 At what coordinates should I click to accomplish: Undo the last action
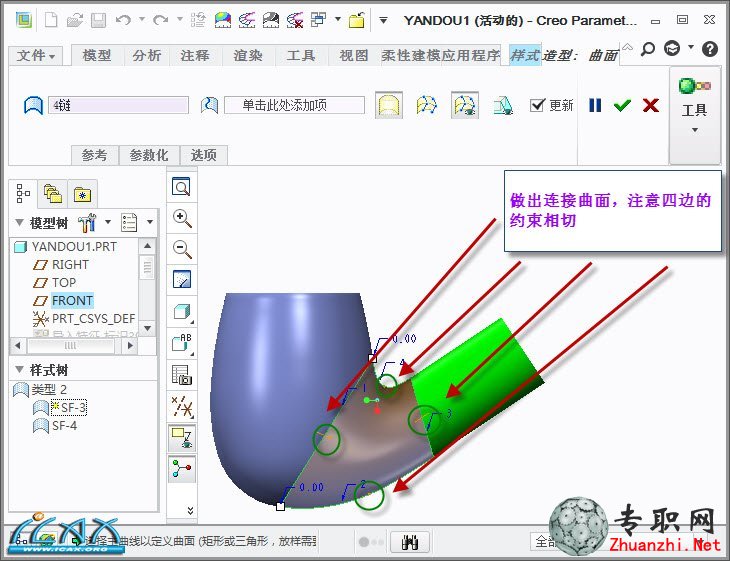tap(123, 20)
